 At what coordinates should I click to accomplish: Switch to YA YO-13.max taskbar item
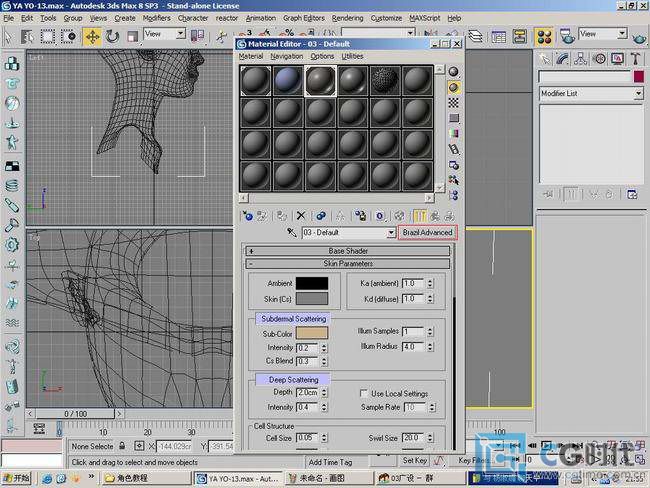click(238, 478)
